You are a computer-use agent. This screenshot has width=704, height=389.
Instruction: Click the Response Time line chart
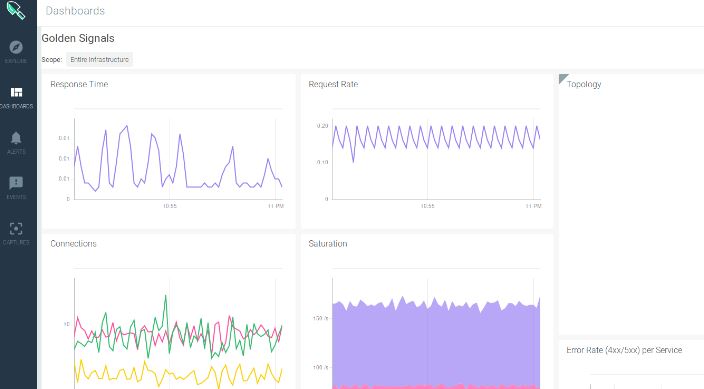(178, 158)
